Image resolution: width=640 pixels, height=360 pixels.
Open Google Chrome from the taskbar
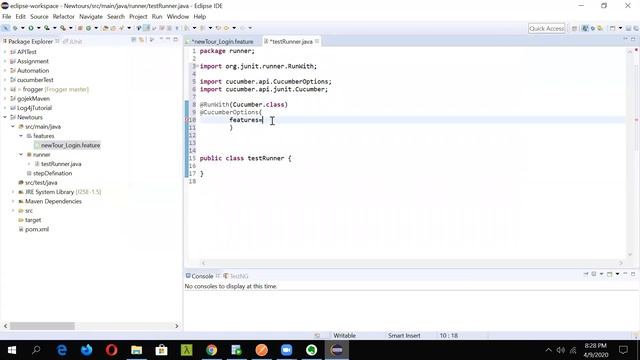tap(211, 350)
